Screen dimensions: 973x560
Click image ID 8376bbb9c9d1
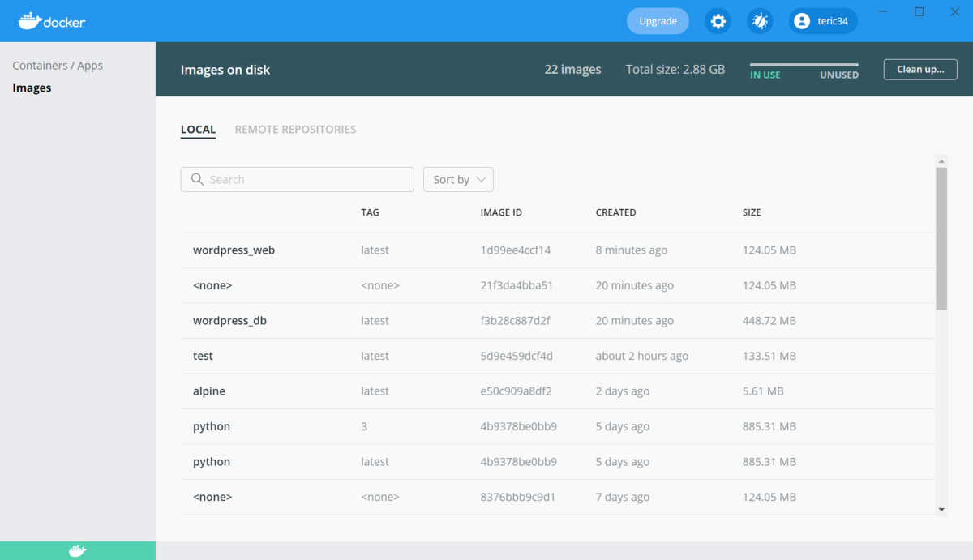tap(518, 497)
